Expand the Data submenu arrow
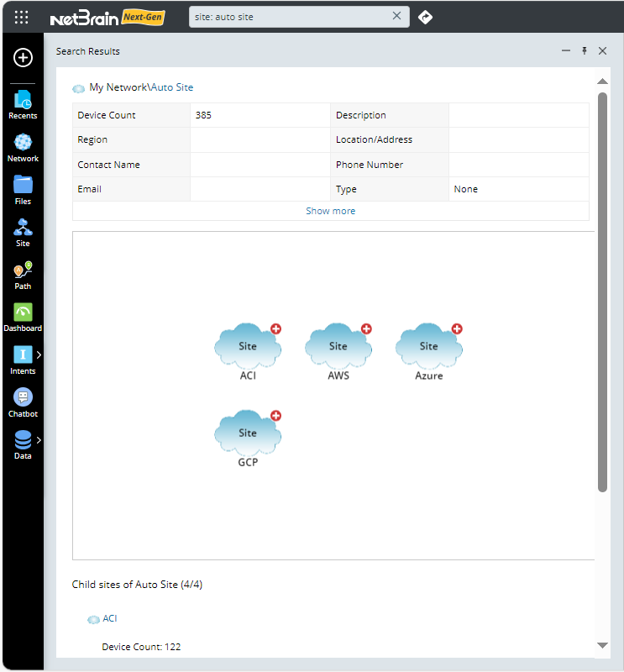The height and width of the screenshot is (672, 624). [39, 439]
